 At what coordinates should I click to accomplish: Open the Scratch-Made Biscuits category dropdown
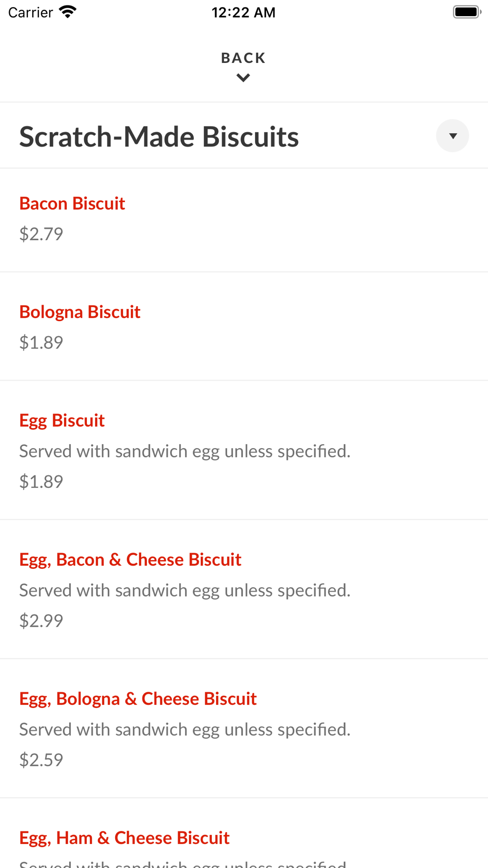pyautogui.click(x=452, y=136)
